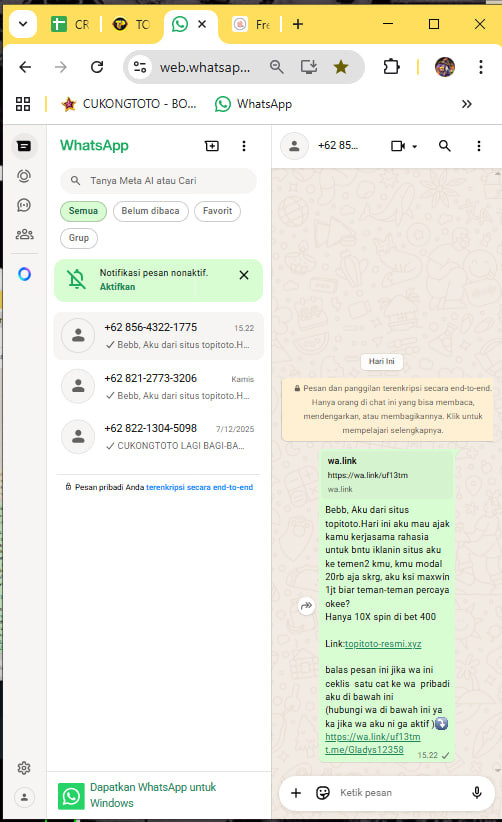Toggle the bookmark star for this page

point(341,67)
